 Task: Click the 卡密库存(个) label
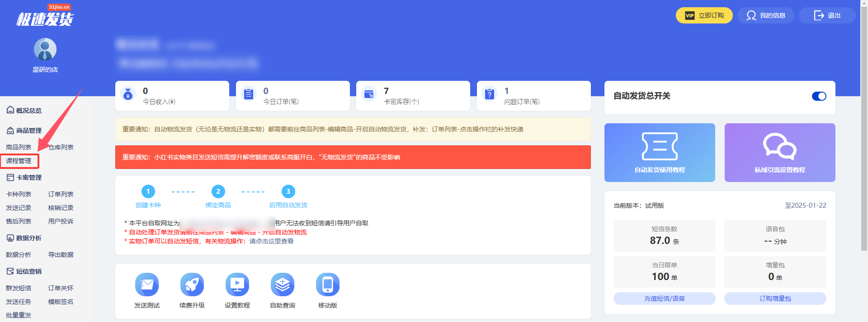point(401,102)
